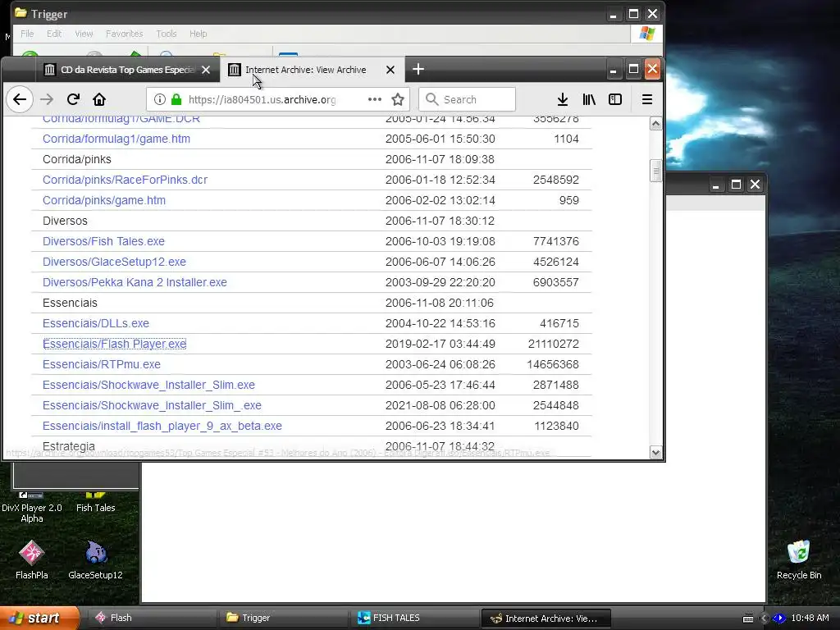Click the green padlock security icon
The height and width of the screenshot is (630, 840).
[176, 99]
